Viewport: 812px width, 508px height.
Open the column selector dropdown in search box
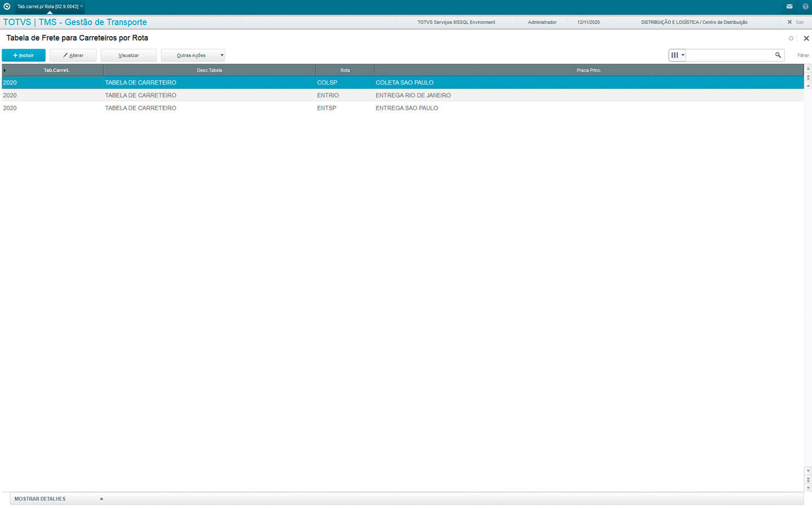677,55
